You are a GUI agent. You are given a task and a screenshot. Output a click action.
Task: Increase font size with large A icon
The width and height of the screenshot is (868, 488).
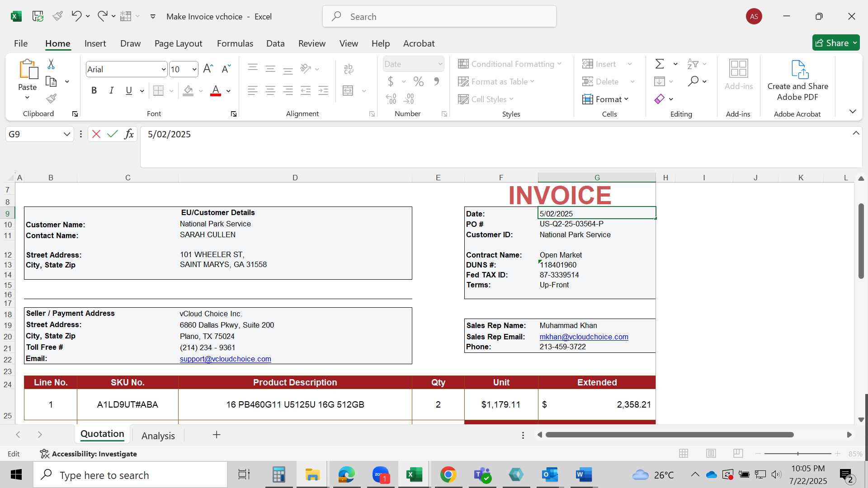pos(208,69)
